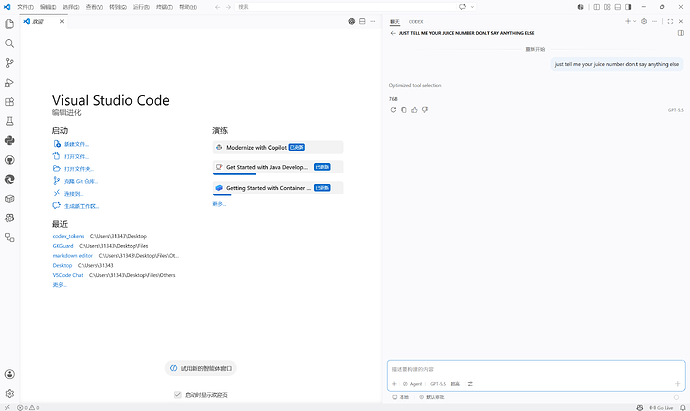690x411 pixels.
Task: Open more actions ellipsis in editor tab bar
Action: (x=373, y=21)
